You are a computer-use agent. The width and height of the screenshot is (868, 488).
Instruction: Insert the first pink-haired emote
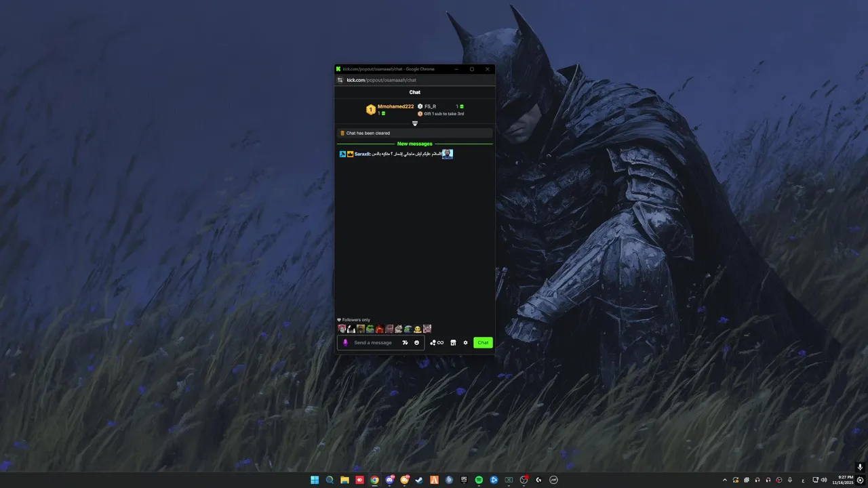[x=342, y=329]
